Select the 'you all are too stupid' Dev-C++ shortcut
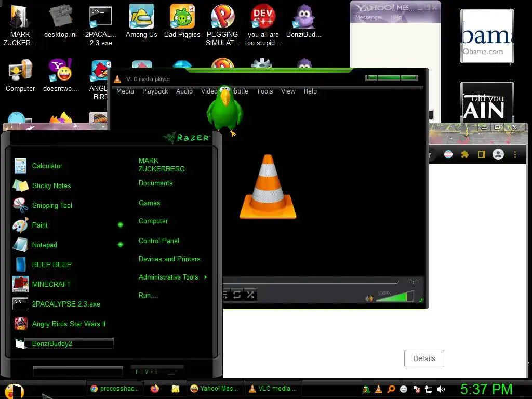 pos(263,25)
